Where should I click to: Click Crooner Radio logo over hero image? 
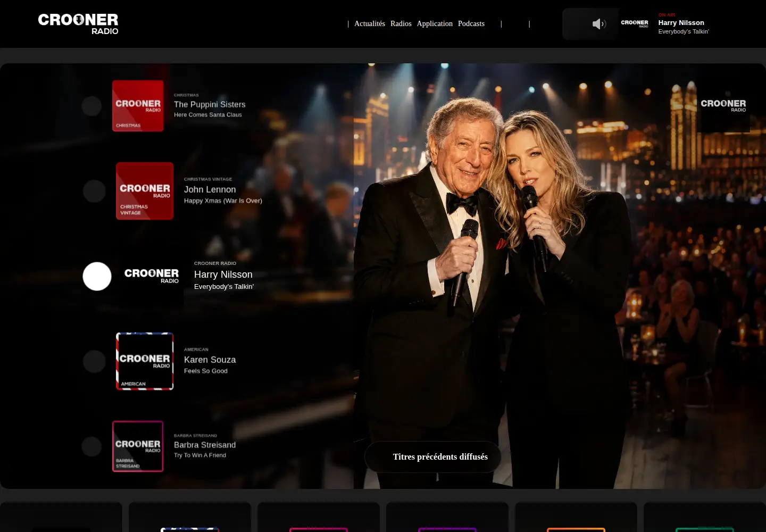pyautogui.click(x=723, y=106)
